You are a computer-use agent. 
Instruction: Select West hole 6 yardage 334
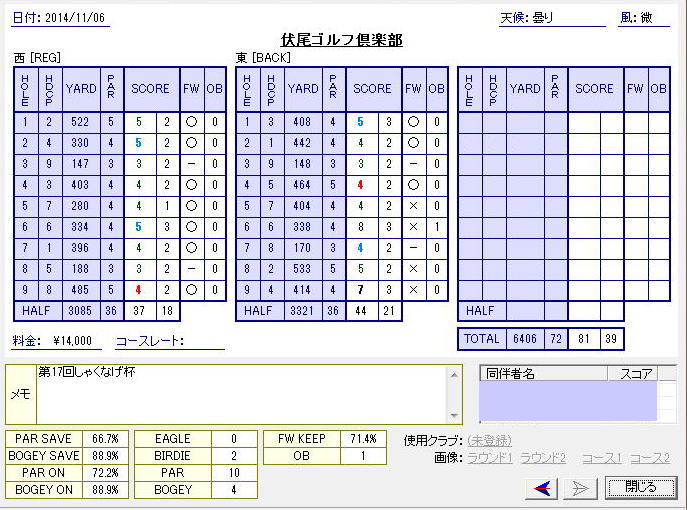click(80, 227)
